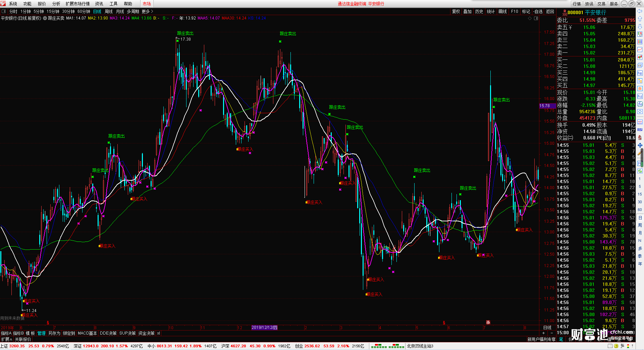
Task: Open the 复权 adjustment options
Action: coord(456,11)
